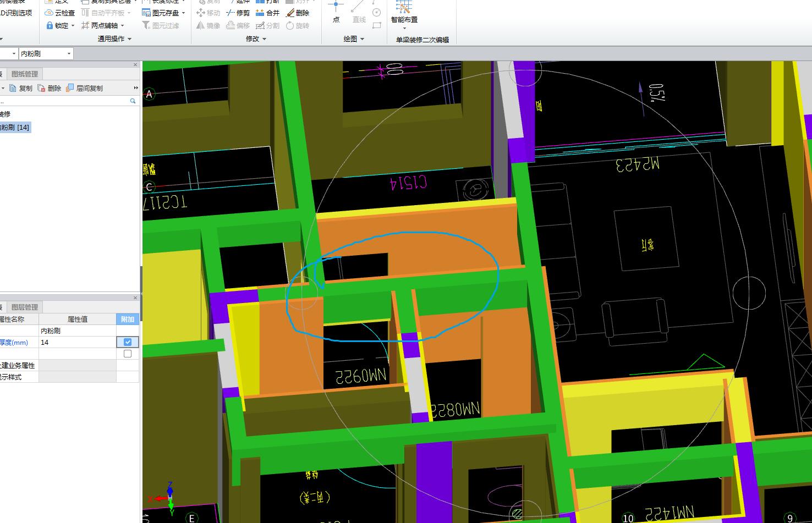This screenshot has width=812, height=523.
Task: Open the 图元存盘 dropdown arrow
Action: pos(183,13)
